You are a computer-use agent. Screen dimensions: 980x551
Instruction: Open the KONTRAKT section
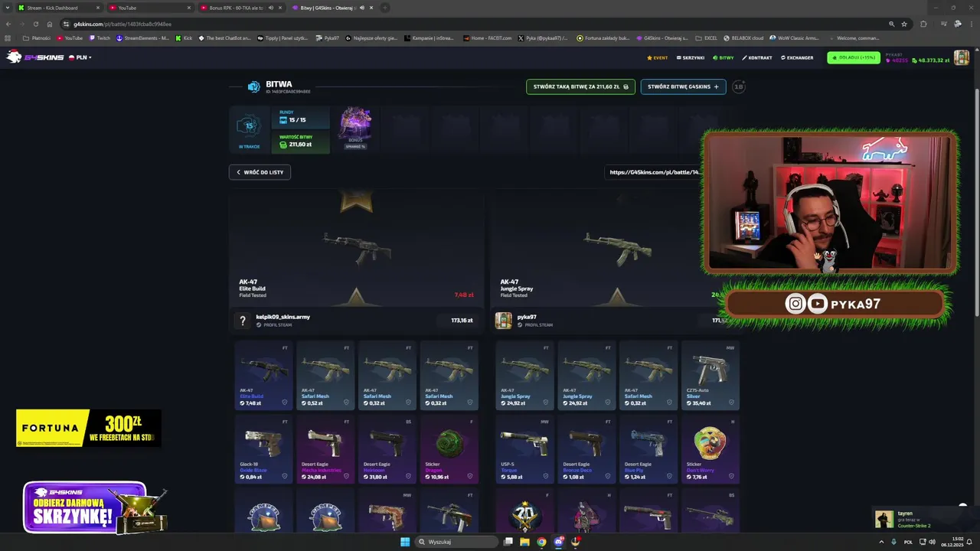pyautogui.click(x=757, y=57)
